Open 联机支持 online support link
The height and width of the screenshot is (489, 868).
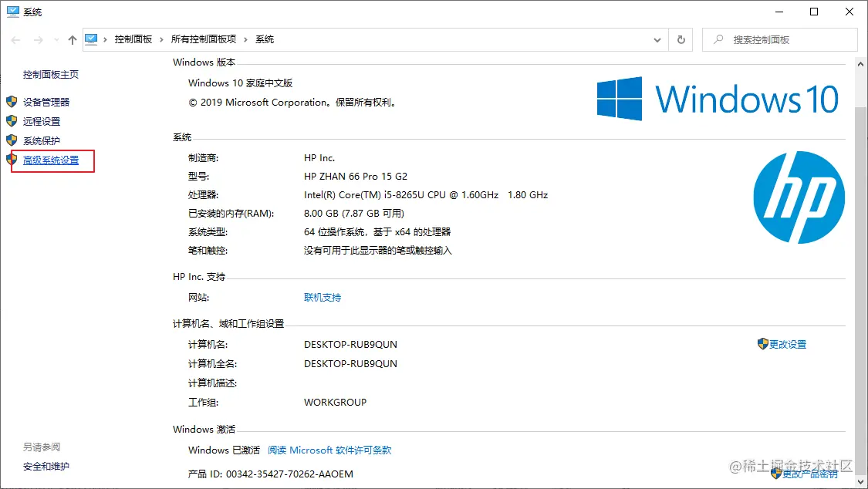323,298
